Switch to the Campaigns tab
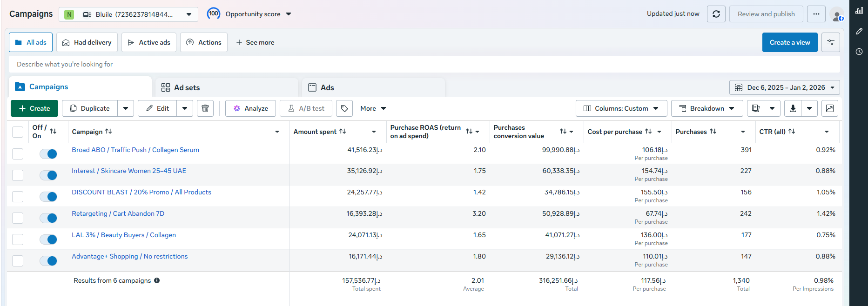Viewport: 868px width, 306px height. (x=81, y=87)
